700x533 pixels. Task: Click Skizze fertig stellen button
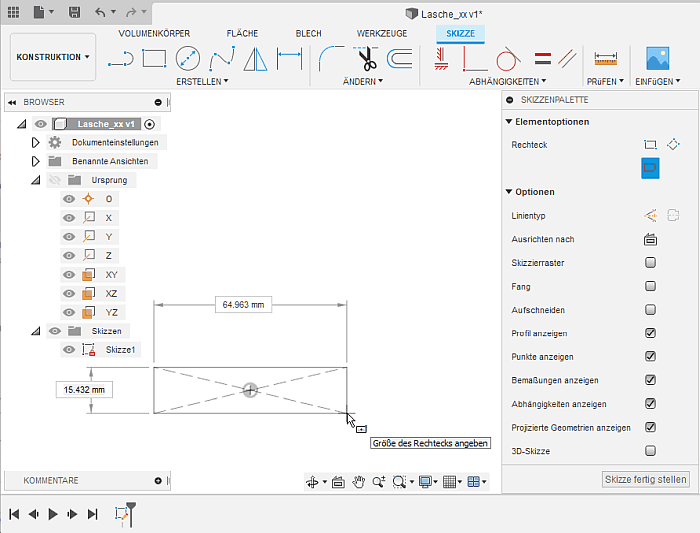(646, 480)
